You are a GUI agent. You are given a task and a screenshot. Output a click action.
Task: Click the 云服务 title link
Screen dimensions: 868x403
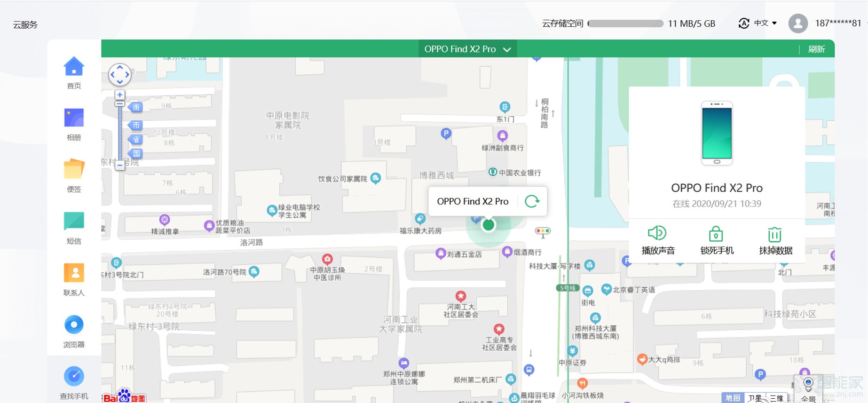(25, 25)
